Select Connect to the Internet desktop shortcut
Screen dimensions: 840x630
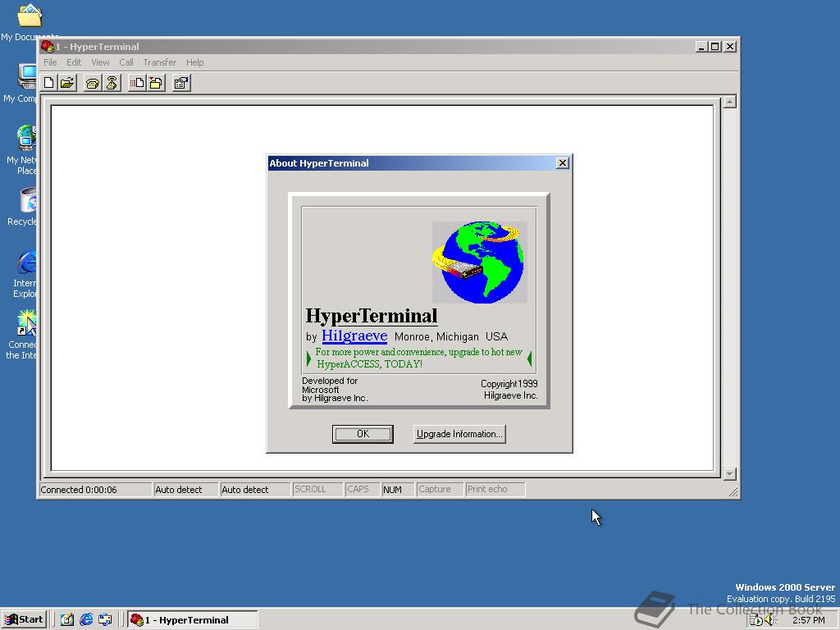tap(22, 335)
